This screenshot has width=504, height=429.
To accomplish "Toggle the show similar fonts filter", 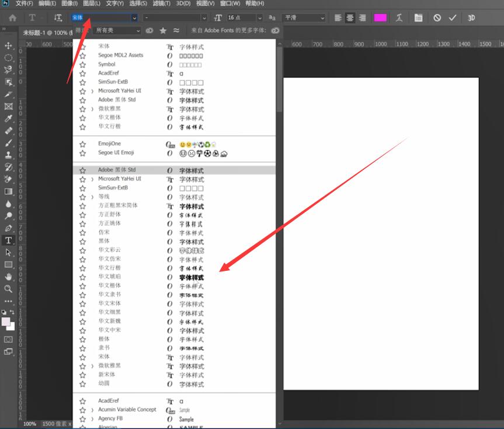I will point(176,30).
